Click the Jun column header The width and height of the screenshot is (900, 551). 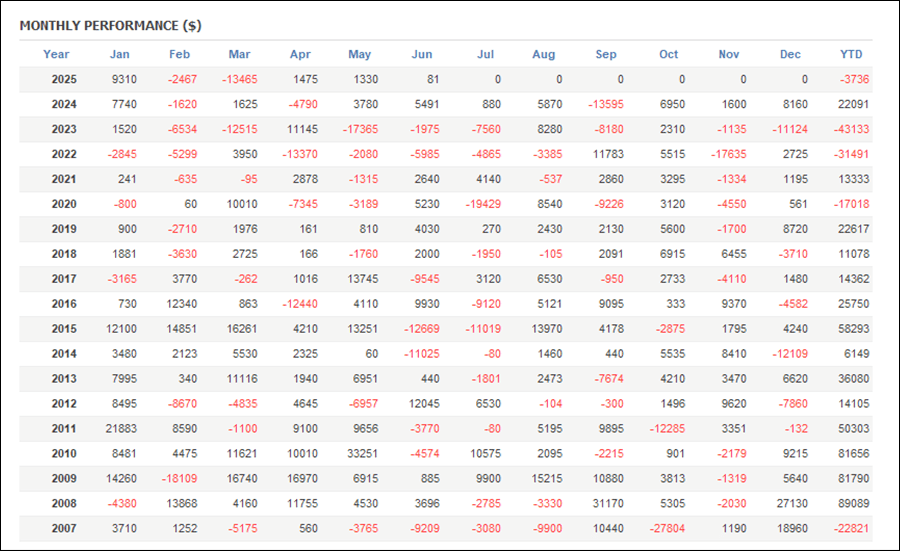click(x=422, y=54)
